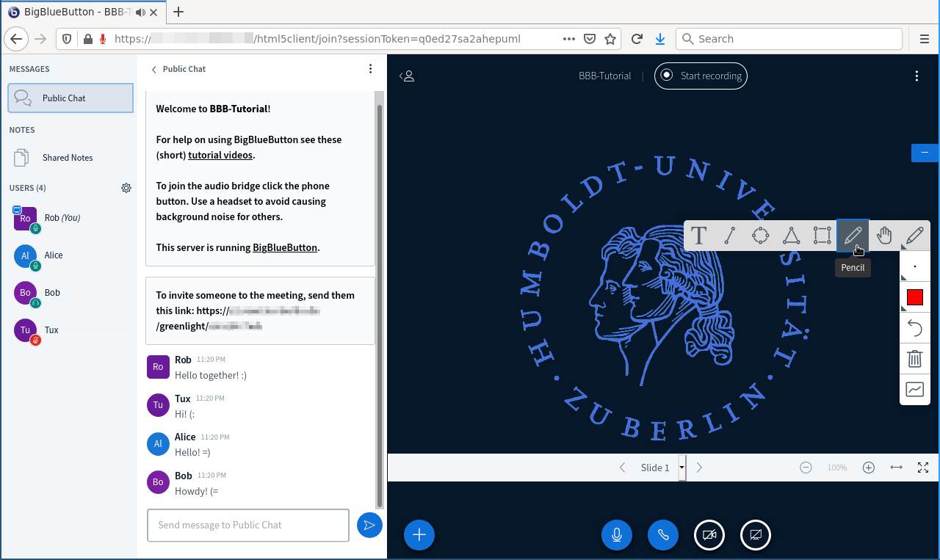Undo the last whiteboard annotation
Viewport: 940px width, 560px height.
coord(915,328)
